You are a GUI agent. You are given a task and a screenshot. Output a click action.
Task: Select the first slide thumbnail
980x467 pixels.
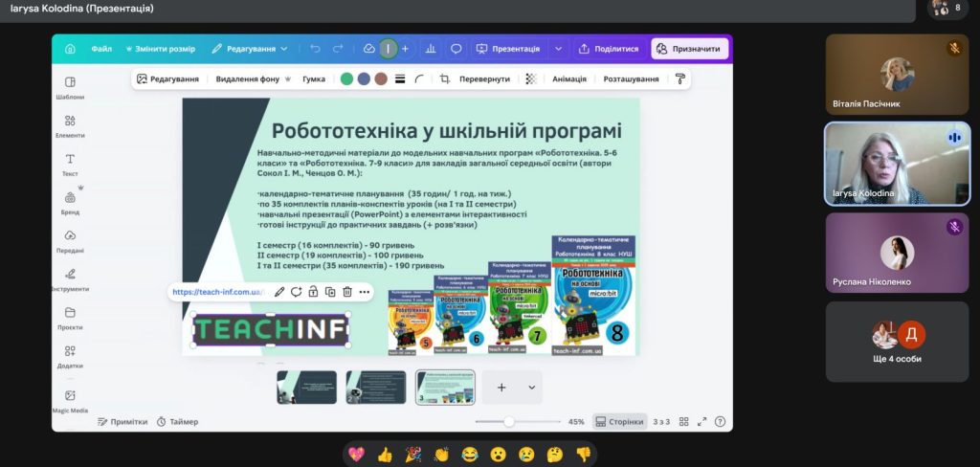[306, 388]
